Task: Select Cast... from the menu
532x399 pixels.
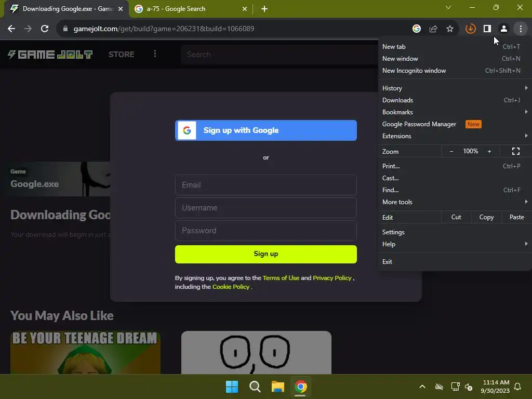Action: click(455, 178)
